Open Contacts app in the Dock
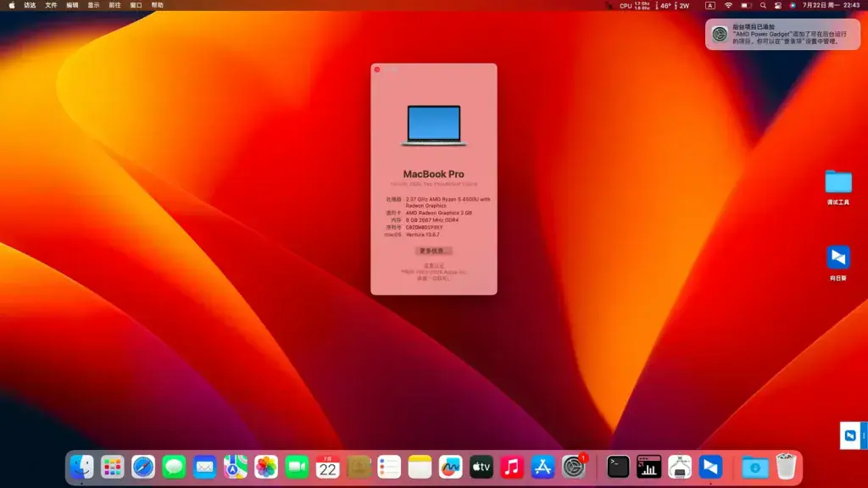 [359, 468]
